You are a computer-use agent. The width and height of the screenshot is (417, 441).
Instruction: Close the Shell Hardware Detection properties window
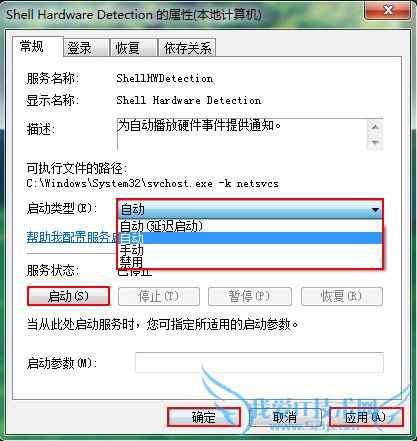coord(387,11)
